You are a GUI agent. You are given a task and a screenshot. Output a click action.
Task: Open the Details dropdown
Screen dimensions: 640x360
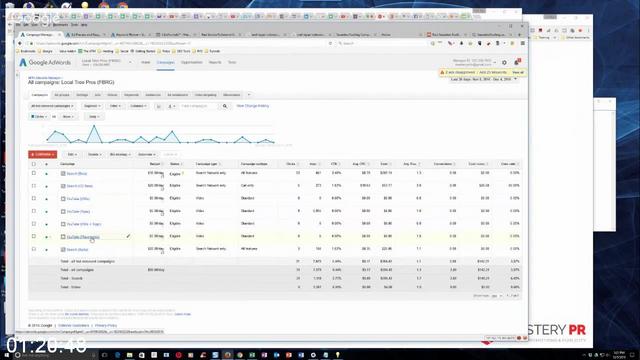[95, 155]
